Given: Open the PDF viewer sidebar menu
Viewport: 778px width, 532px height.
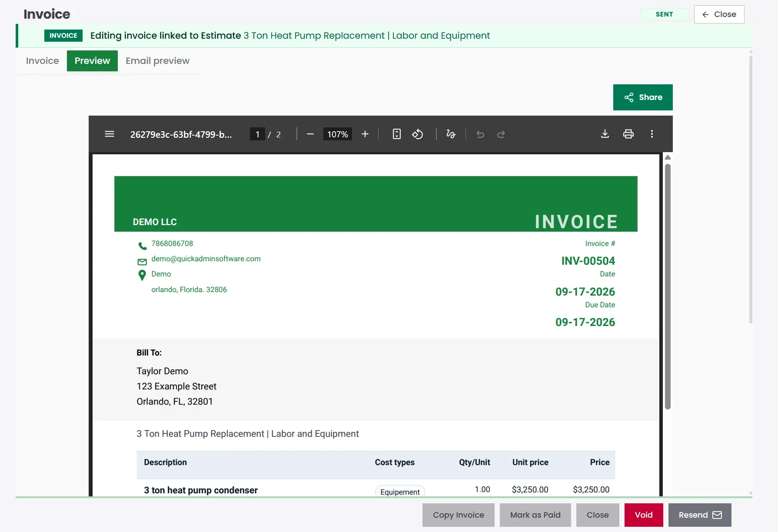Looking at the screenshot, I should [110, 134].
